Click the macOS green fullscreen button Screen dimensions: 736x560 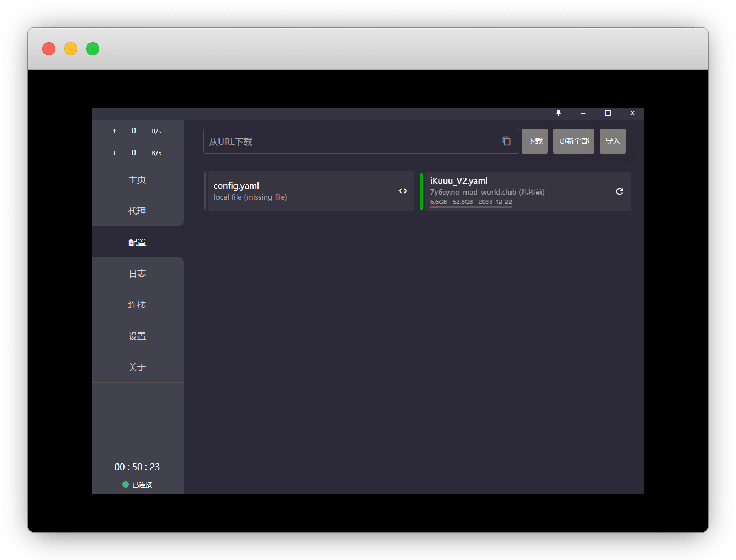coord(93,49)
